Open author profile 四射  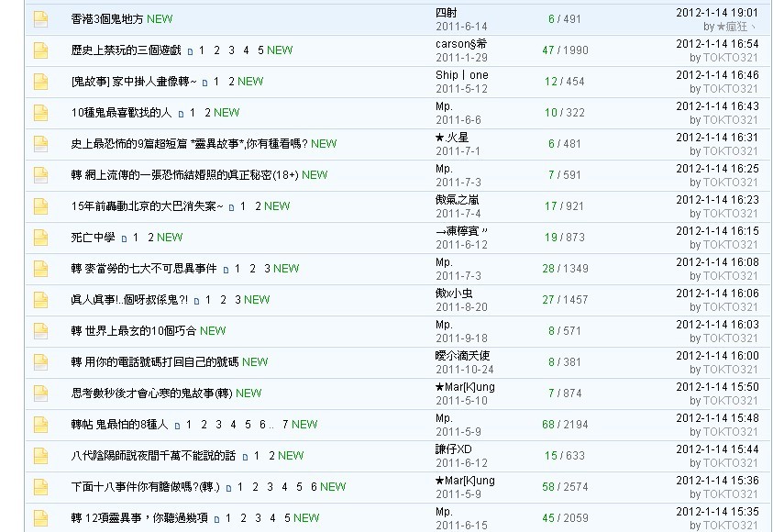(447, 13)
